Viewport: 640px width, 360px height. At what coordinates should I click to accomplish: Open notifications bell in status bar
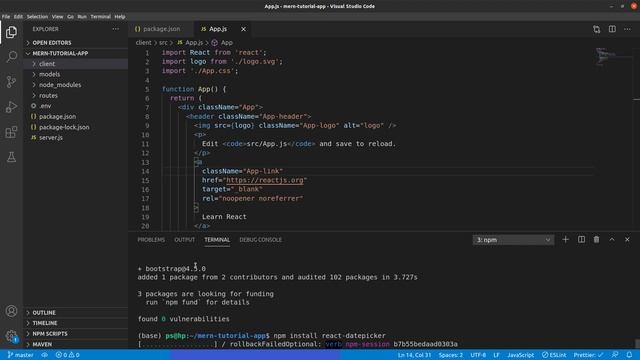(629, 355)
